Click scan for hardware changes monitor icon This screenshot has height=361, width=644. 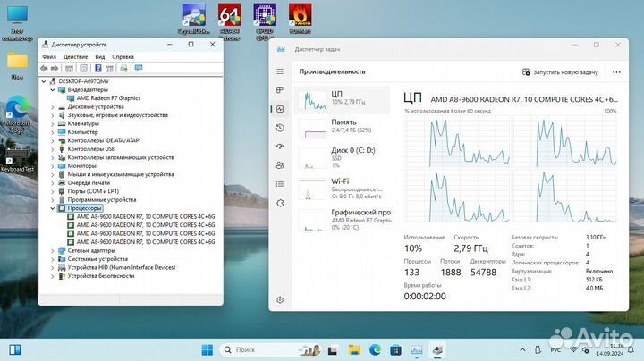[139, 69]
